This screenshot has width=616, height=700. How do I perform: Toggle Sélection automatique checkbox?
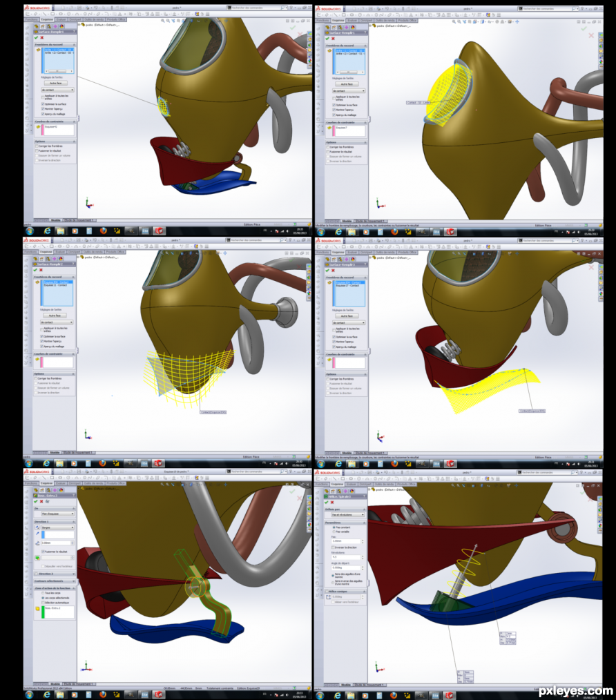tap(43, 603)
